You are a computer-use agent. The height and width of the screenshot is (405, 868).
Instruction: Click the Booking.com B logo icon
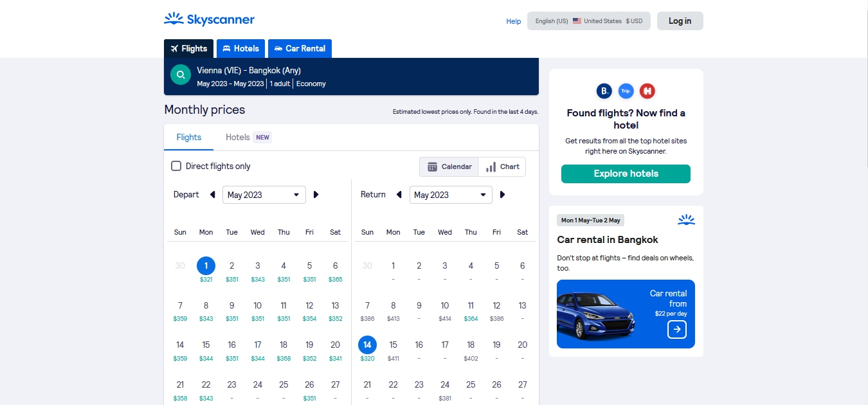click(604, 91)
